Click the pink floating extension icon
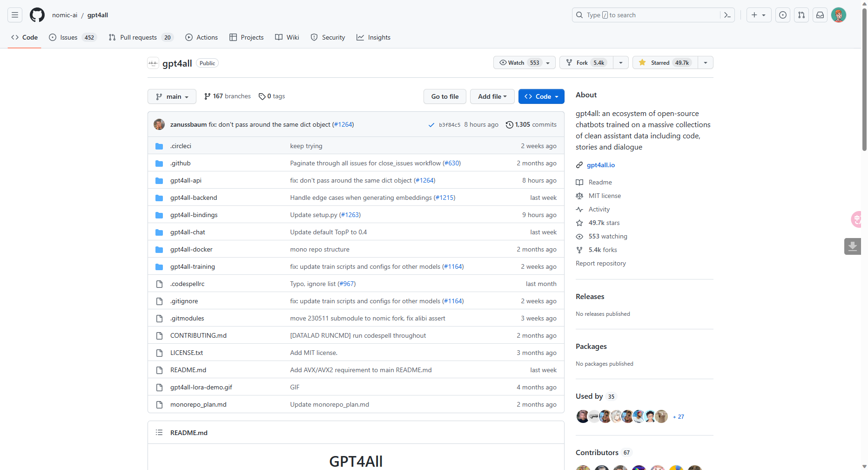 click(x=856, y=219)
